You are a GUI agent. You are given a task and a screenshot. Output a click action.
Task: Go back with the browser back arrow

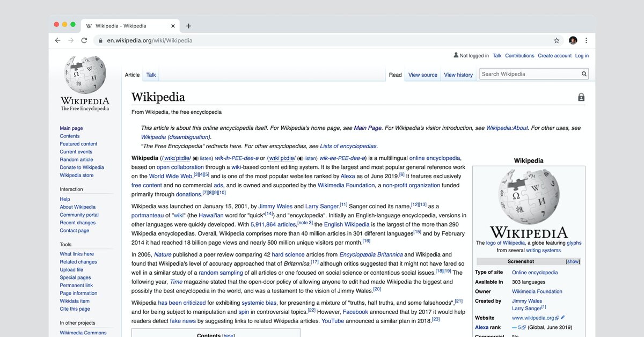coord(57,40)
